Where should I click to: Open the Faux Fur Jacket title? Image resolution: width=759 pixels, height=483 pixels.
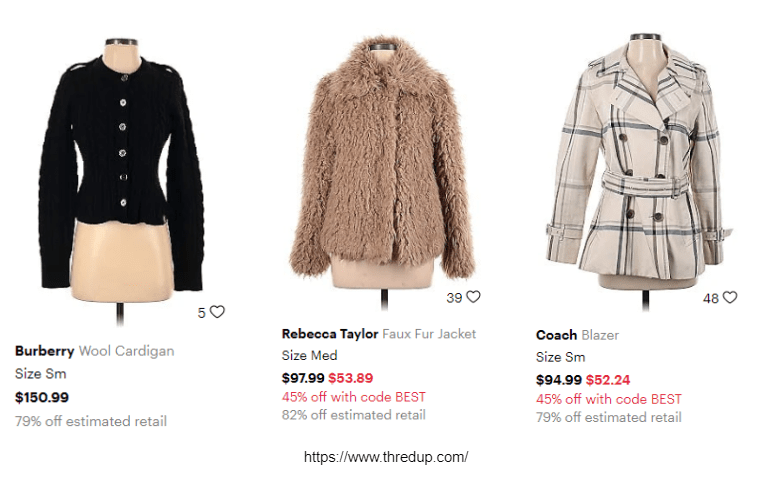429,334
